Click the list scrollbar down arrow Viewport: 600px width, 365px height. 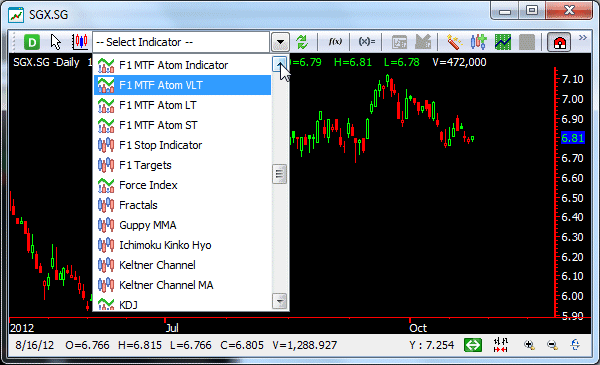coord(280,301)
